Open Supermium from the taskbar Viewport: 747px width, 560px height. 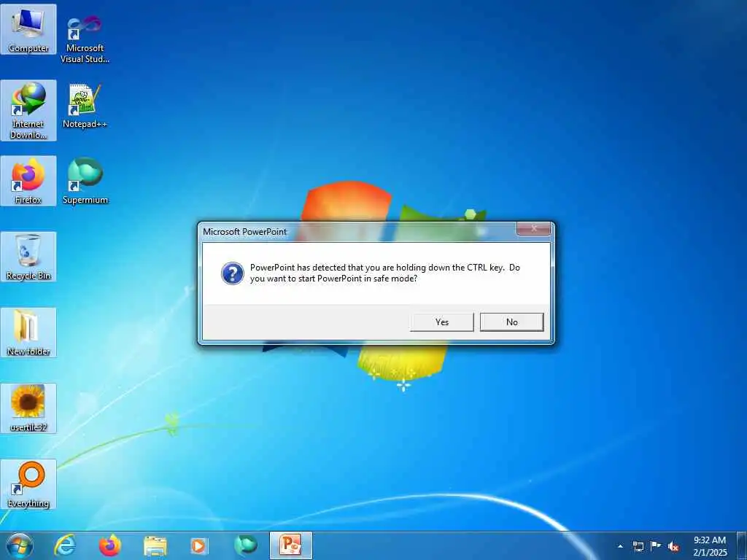[x=245, y=545]
